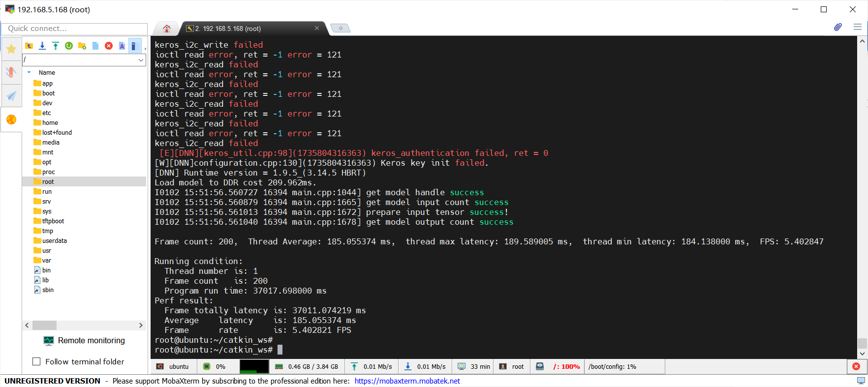Refresh the SFTP folder with green icon
Screen dimensions: 868x387
pyautogui.click(x=69, y=46)
